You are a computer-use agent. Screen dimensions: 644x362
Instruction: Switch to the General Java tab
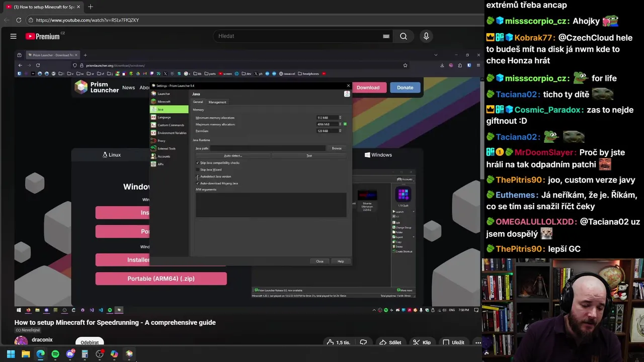(198, 102)
